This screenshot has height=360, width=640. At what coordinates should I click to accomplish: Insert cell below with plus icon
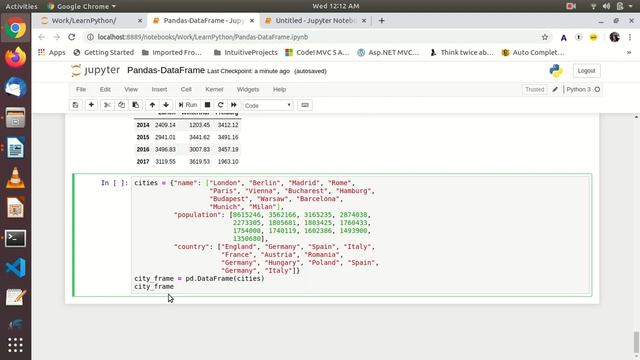pyautogui.click(x=91, y=105)
